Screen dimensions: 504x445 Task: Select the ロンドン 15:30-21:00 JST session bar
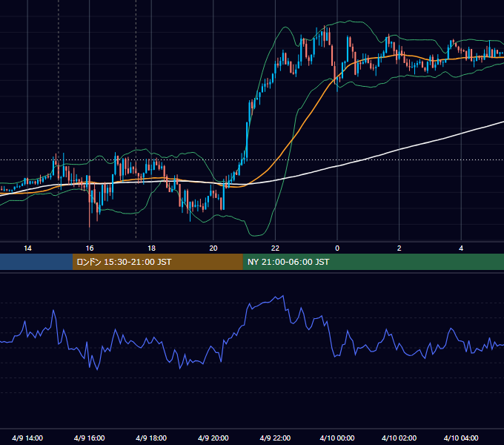[x=157, y=262]
